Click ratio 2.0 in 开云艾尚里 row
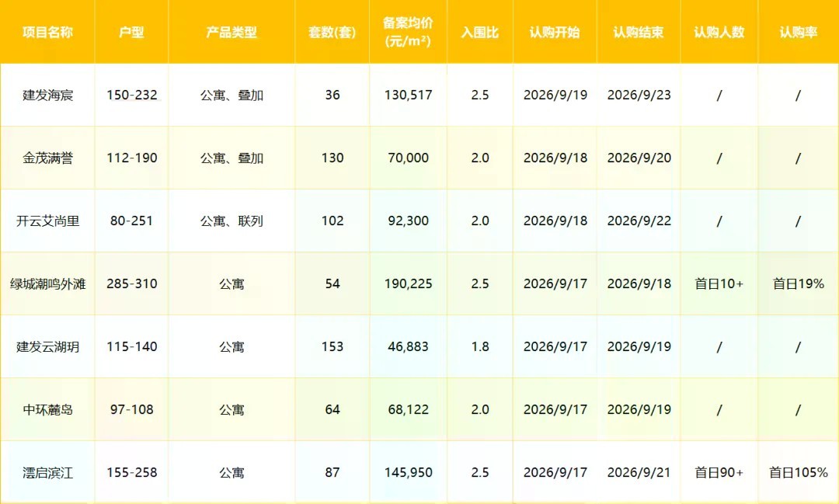 [480, 221]
